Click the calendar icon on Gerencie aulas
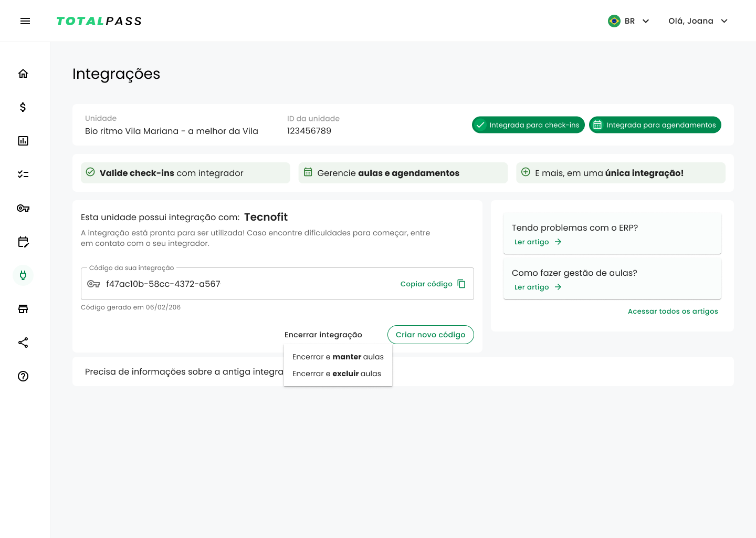The image size is (756, 538). tap(308, 172)
